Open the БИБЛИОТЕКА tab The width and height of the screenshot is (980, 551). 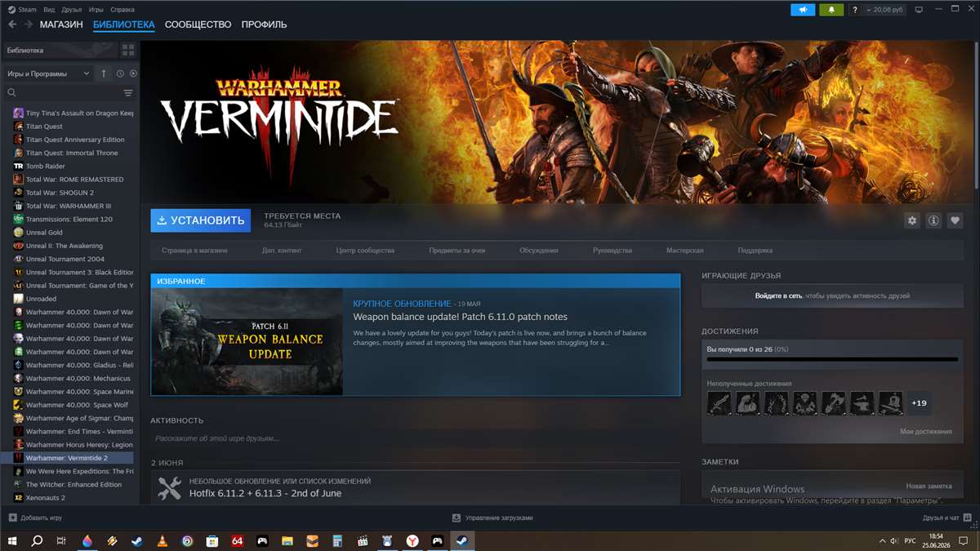point(123,24)
